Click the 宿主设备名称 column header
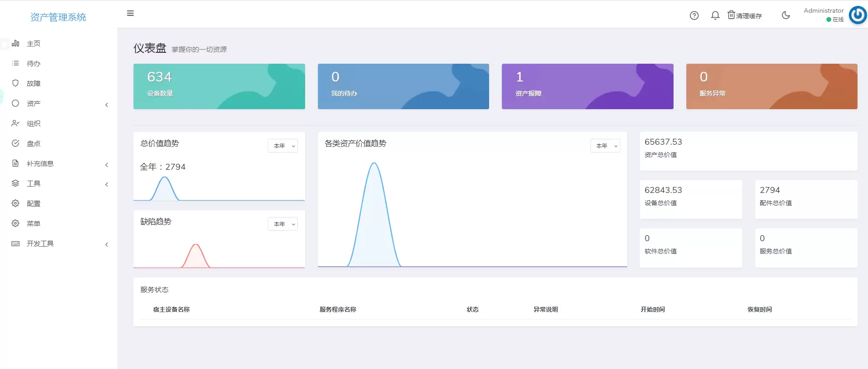Image resolution: width=868 pixels, height=369 pixels. click(x=172, y=309)
